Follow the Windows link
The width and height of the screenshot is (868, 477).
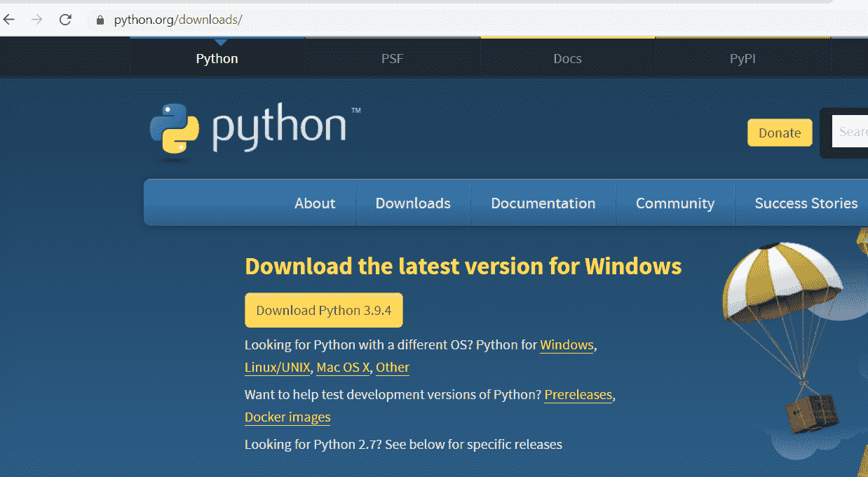click(x=567, y=345)
